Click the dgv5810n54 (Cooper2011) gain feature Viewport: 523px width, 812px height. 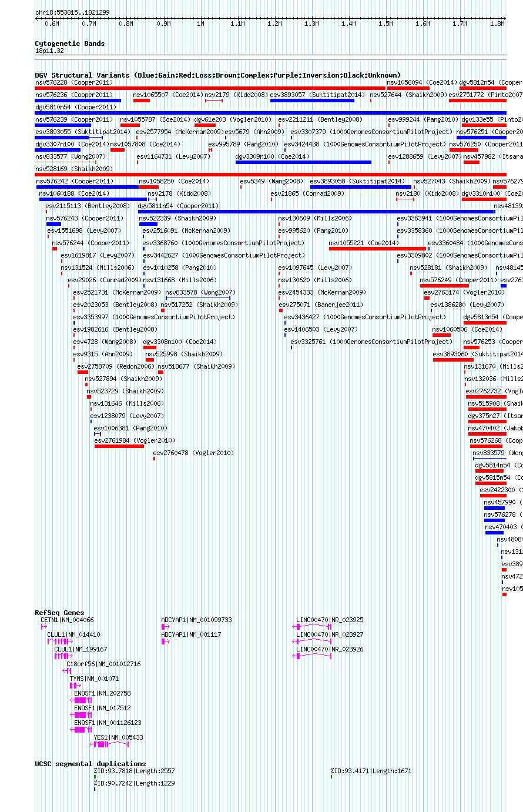tap(270, 113)
